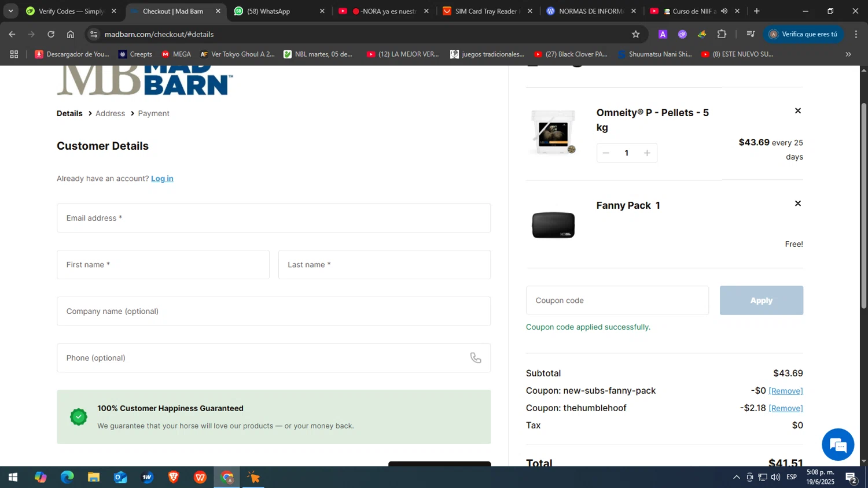The height and width of the screenshot is (488, 868).
Task: Close the Verify Codes tab
Action: point(114,11)
